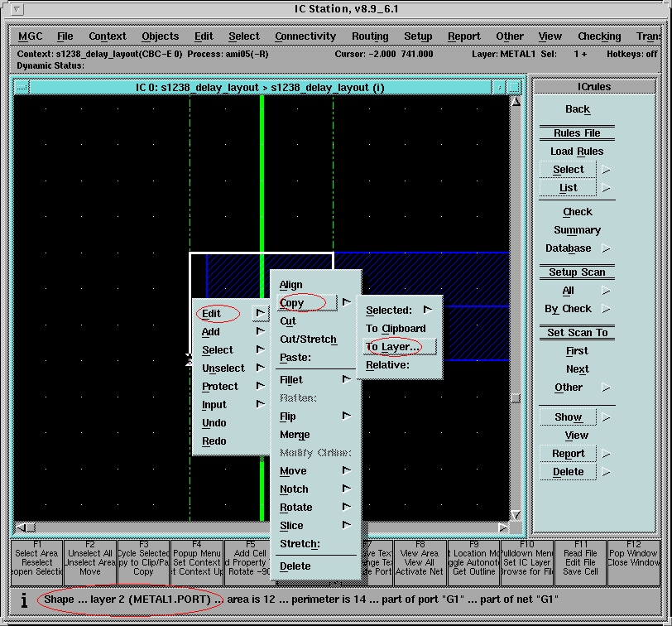The height and width of the screenshot is (626, 672).
Task: Click the IC 0 sub-window menu button
Action: coord(22,88)
